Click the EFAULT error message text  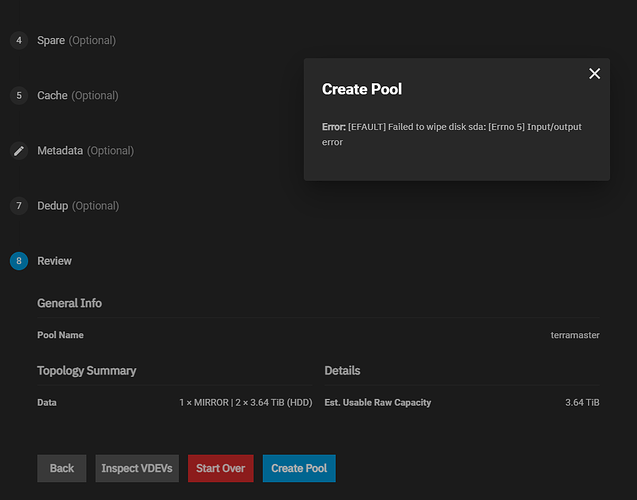click(452, 134)
